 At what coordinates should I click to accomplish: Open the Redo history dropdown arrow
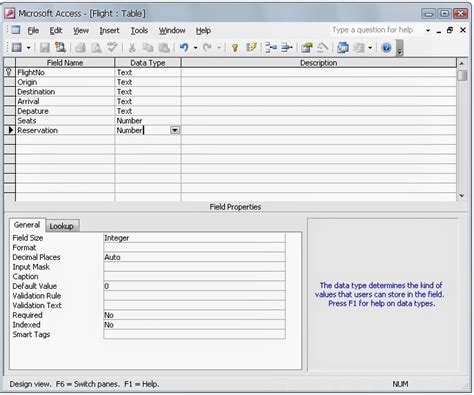click(x=219, y=48)
